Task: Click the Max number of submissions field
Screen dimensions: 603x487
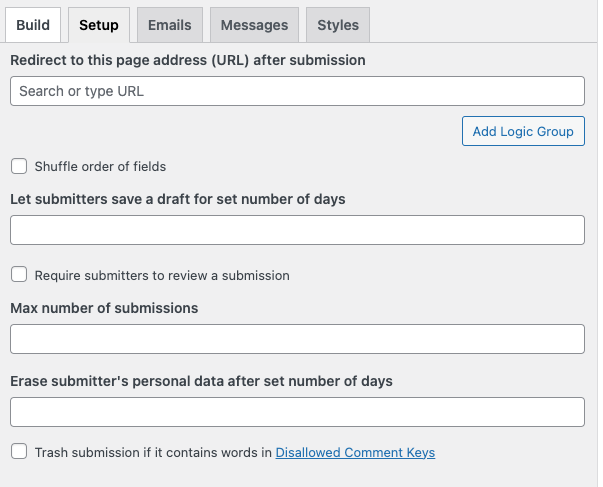Action: point(297,339)
